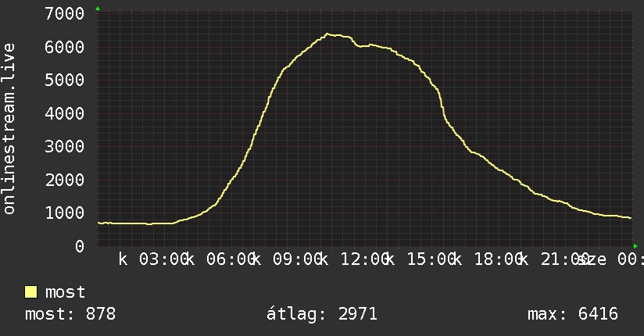Click the 5000 y-axis label

(65, 80)
